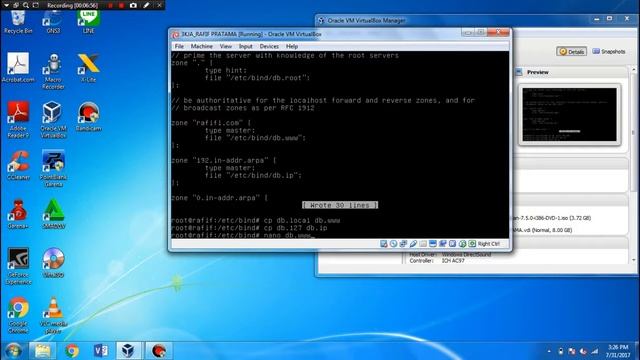Open the Input menu in VM window
This screenshot has height=360, width=640.
tap(246, 46)
